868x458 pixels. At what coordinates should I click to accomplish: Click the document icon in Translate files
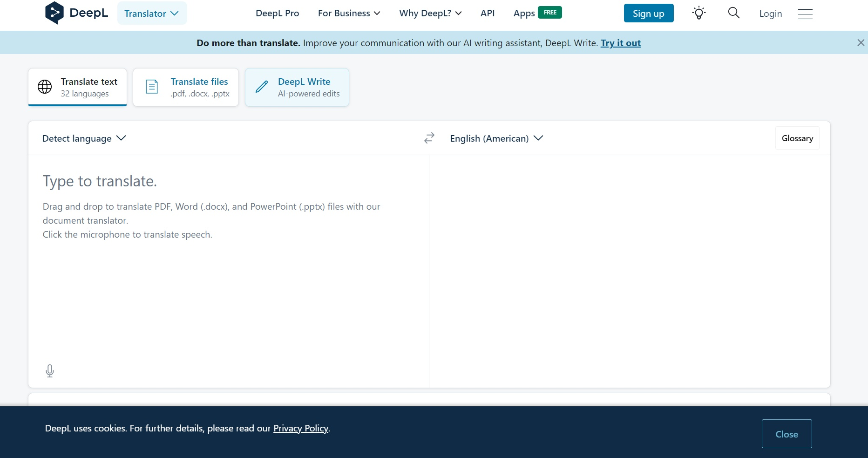click(152, 87)
